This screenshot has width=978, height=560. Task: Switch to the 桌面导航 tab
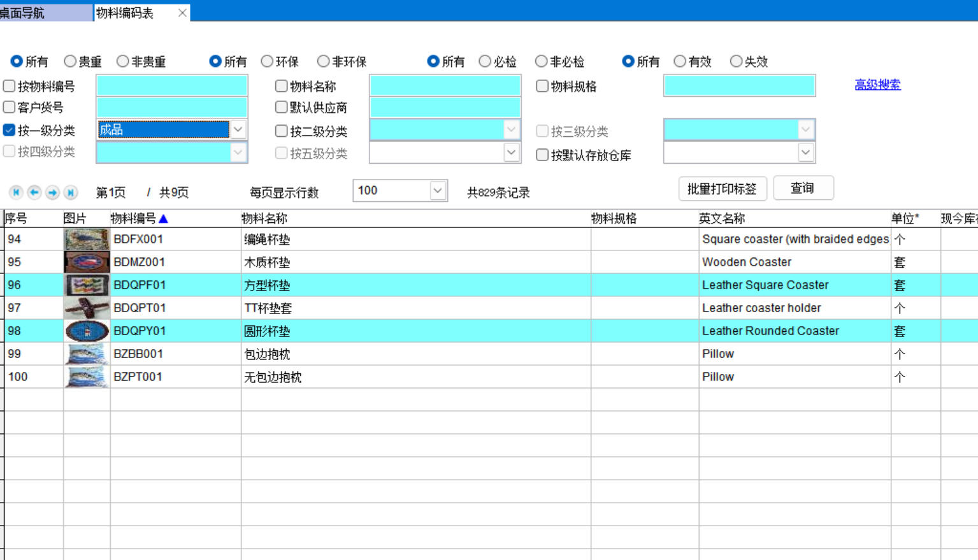click(45, 13)
